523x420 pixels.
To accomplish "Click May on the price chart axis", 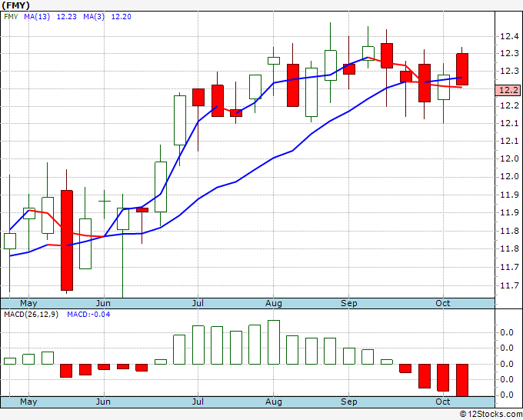I will (28, 303).
